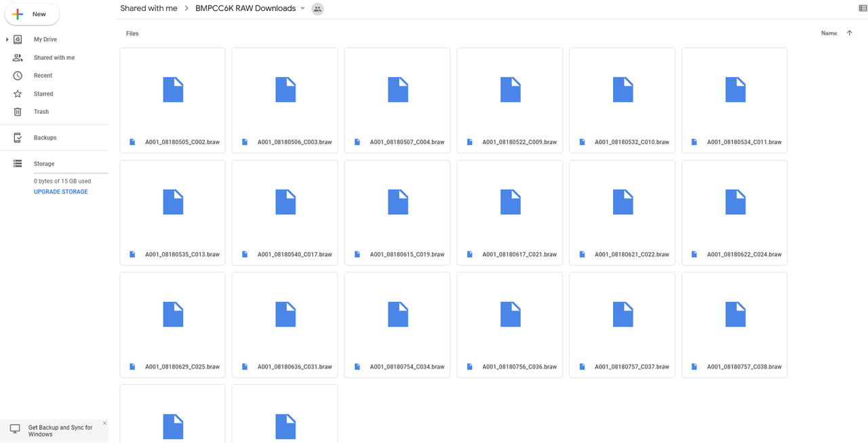Close the Get Backup and Sync banner
The height and width of the screenshot is (443, 868).
pos(104,423)
